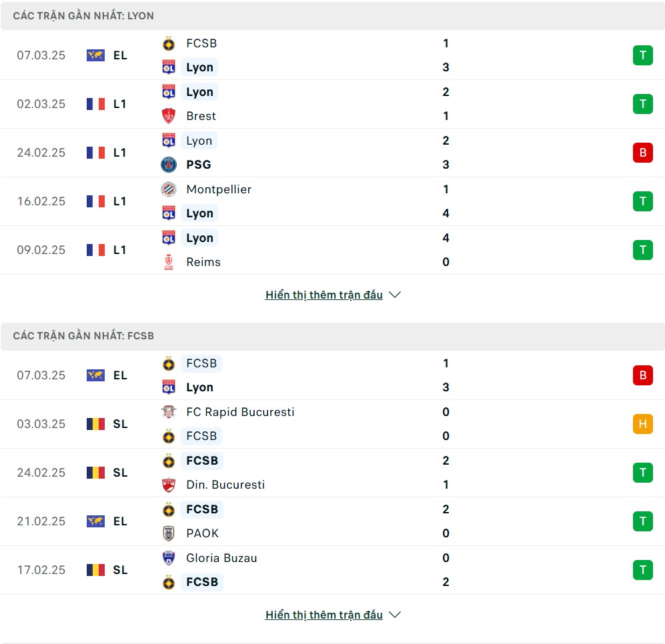
Task: Open the FC Rapid Bucuresti team link
Action: tap(240, 412)
